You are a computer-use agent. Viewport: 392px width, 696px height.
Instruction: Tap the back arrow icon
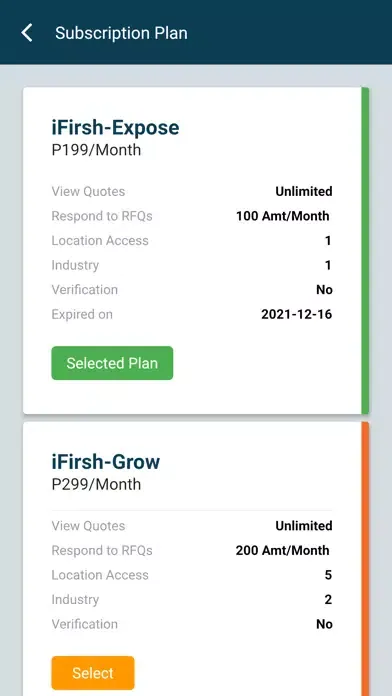pyautogui.click(x=27, y=33)
